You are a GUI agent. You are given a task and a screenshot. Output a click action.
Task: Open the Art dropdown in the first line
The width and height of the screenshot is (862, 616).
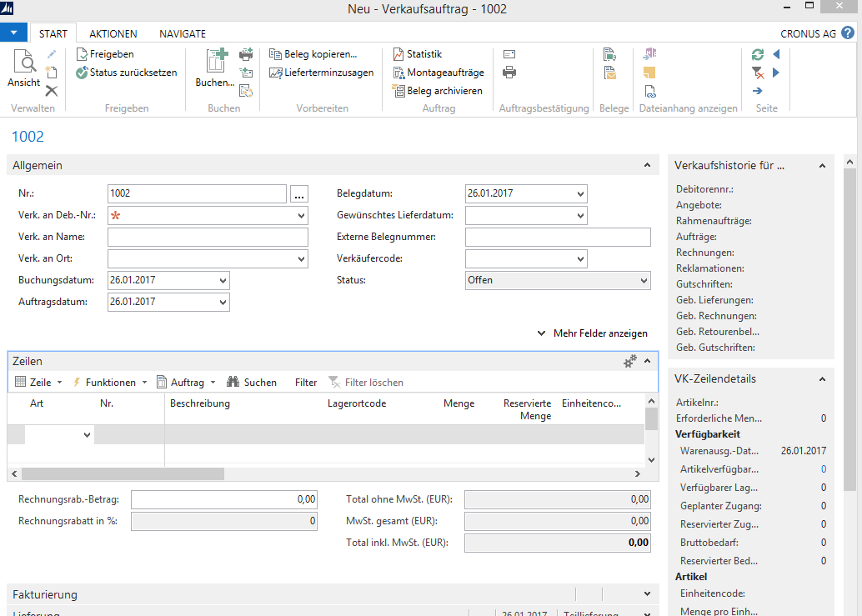tap(87, 434)
